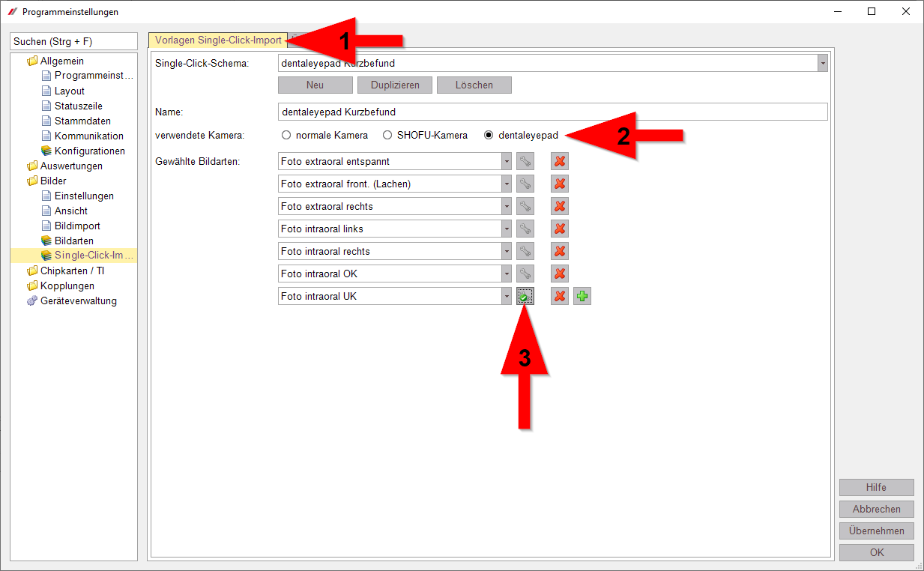This screenshot has height=571, width=924.
Task: Open settings wrench for Foto intraoral OK
Action: [525, 274]
